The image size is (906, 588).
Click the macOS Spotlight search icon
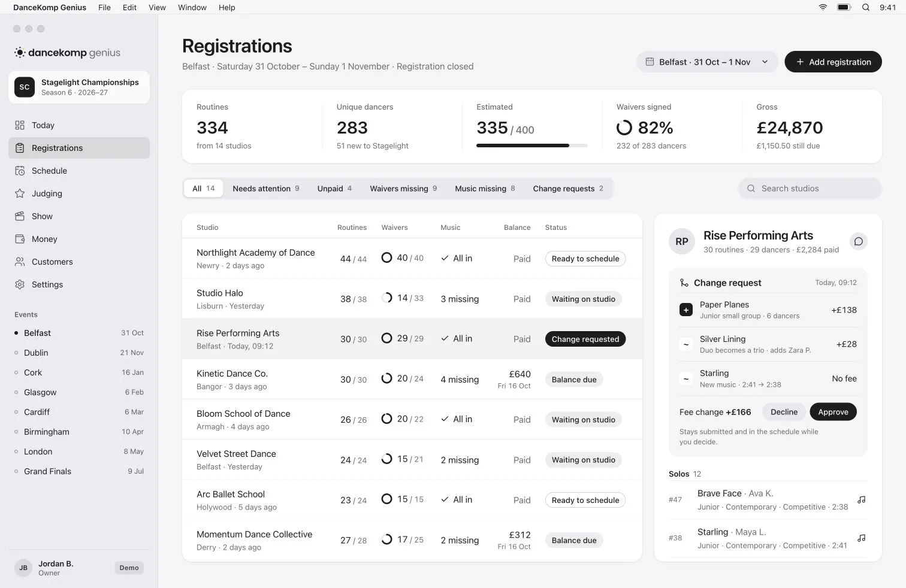tap(866, 7)
